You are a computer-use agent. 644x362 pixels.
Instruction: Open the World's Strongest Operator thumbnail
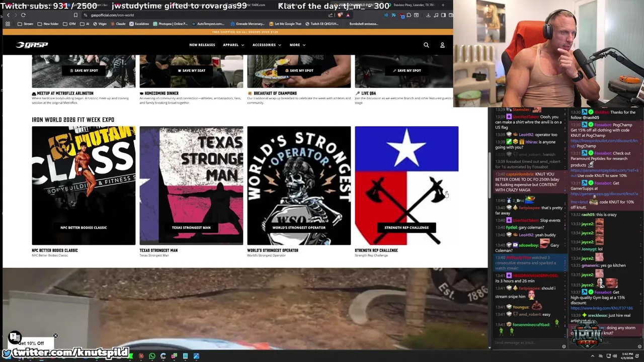pyautogui.click(x=299, y=186)
